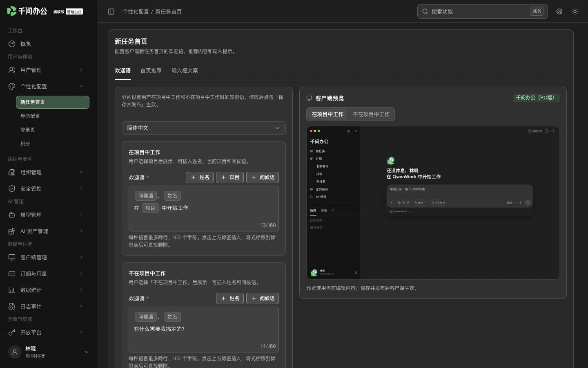Click the 个性化配置 palette icon
Image resolution: width=588 pixels, height=368 pixels.
pos(12,86)
